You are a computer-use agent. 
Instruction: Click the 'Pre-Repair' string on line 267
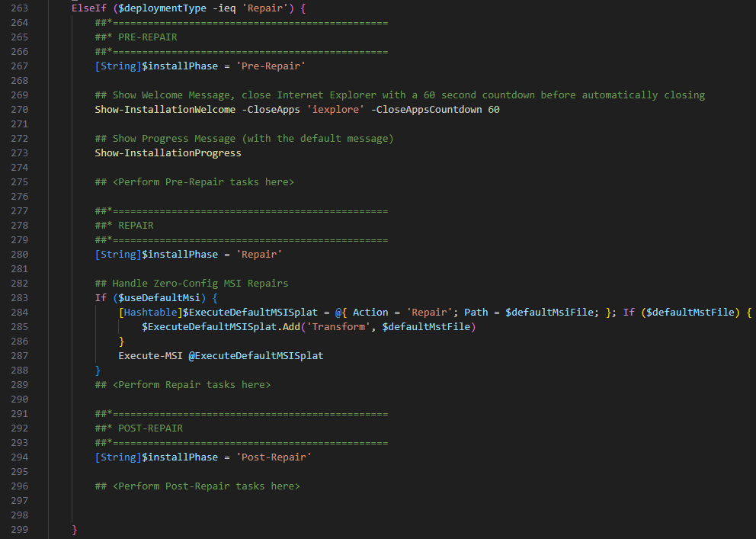tap(271, 66)
